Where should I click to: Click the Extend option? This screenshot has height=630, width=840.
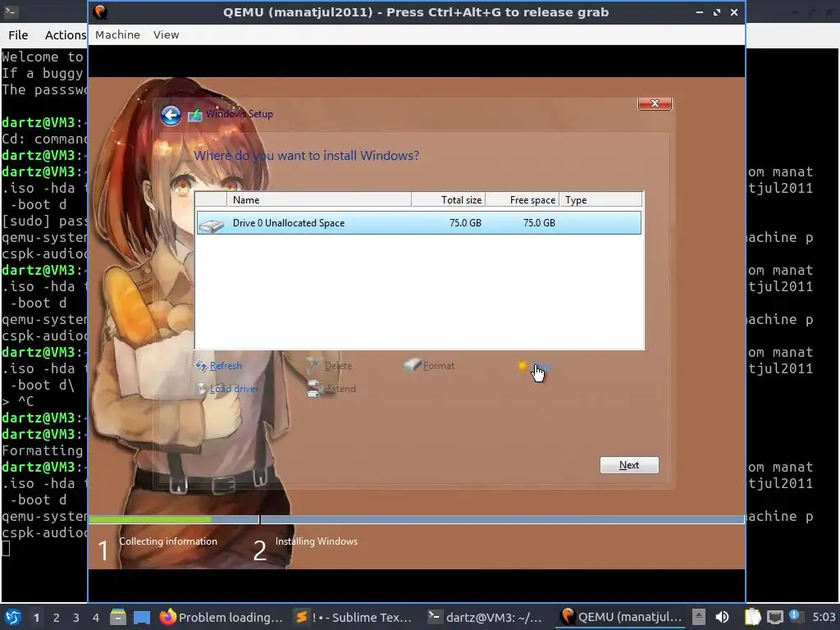(x=340, y=389)
